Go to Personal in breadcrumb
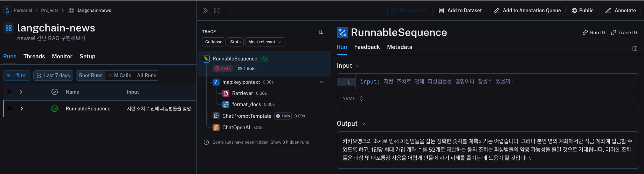644x174 pixels. coord(23,10)
